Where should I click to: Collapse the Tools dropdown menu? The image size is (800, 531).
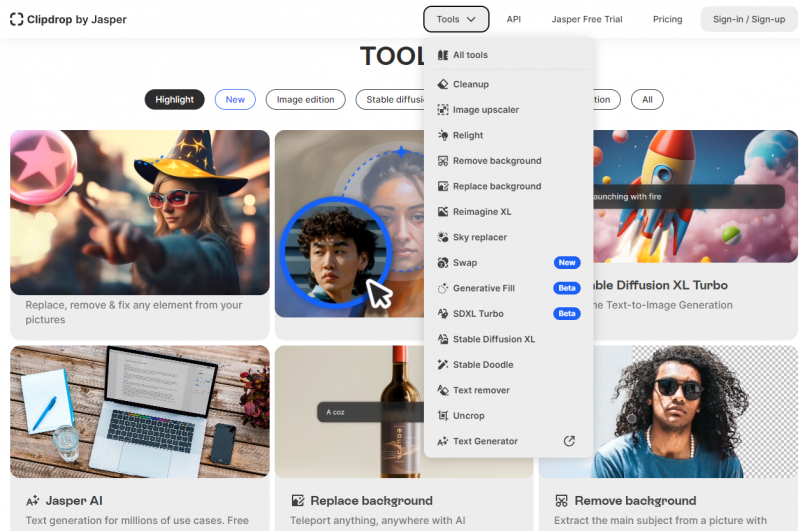click(x=456, y=19)
